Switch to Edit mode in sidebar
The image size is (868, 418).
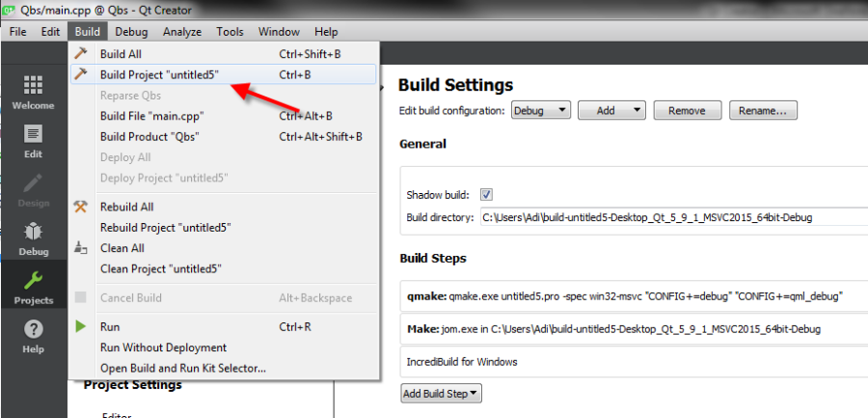click(33, 136)
